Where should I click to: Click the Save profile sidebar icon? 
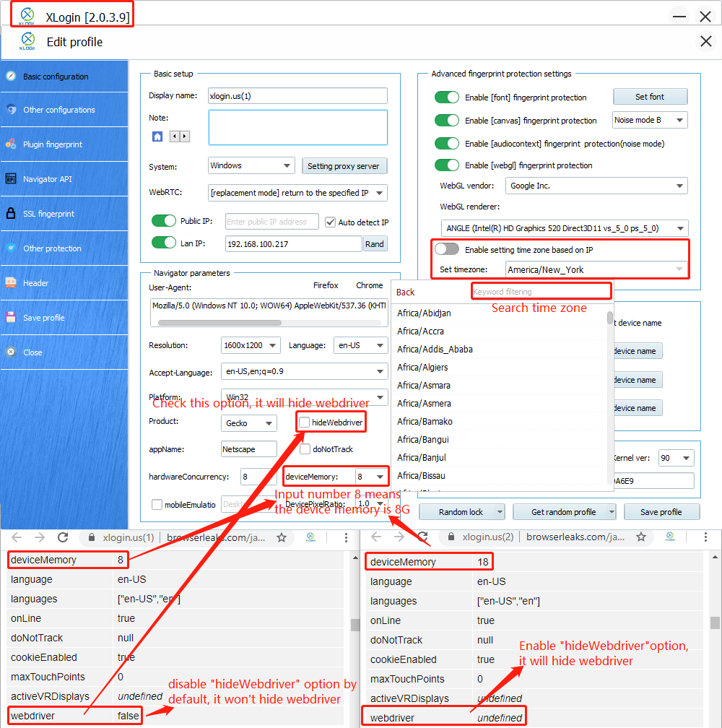click(x=11, y=317)
